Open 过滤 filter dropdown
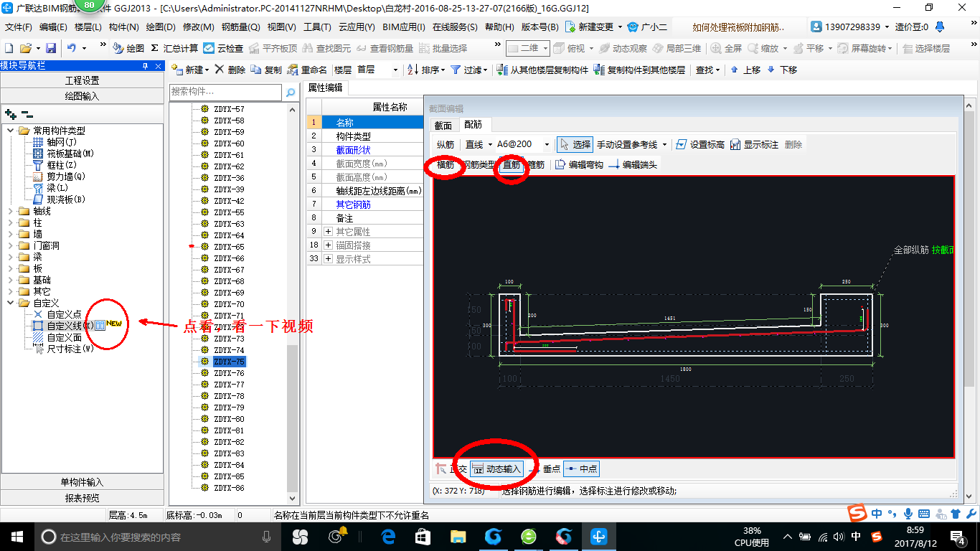This screenshot has width=980, height=551. pos(469,70)
